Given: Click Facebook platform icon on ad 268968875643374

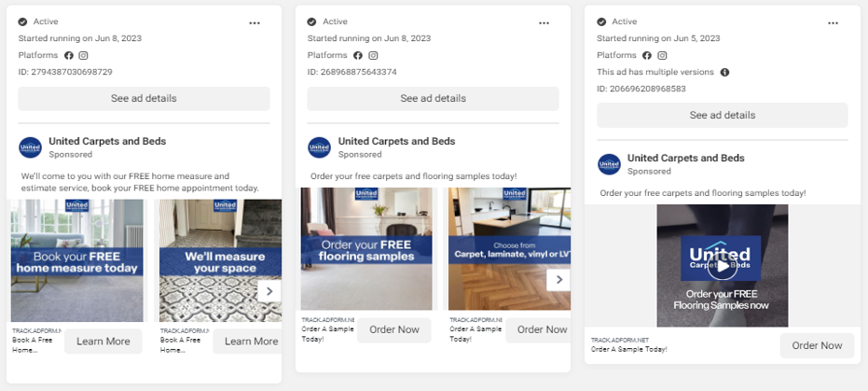Looking at the screenshot, I should [358, 55].
